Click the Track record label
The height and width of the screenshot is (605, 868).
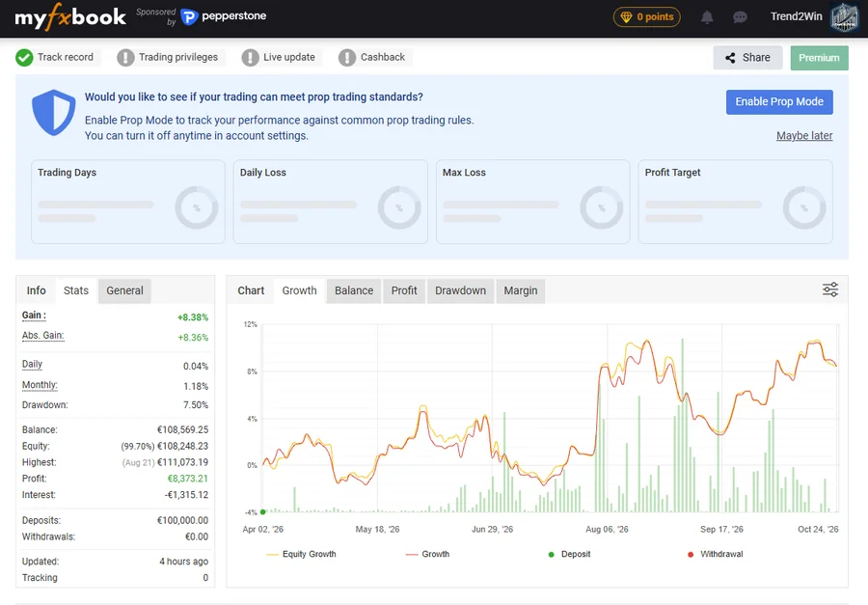click(66, 57)
